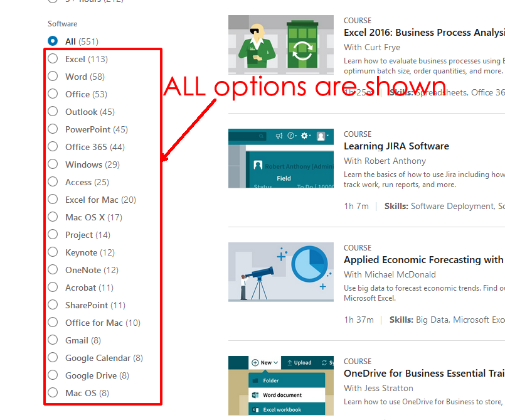Click author name Robert Anthony
The image size is (505, 420).
[x=395, y=161]
